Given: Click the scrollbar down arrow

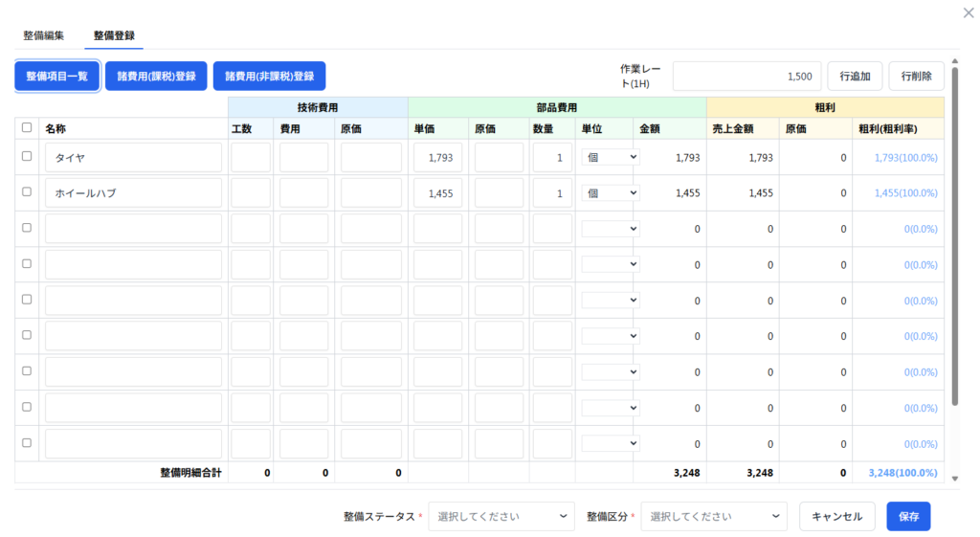Looking at the screenshot, I should [x=953, y=478].
